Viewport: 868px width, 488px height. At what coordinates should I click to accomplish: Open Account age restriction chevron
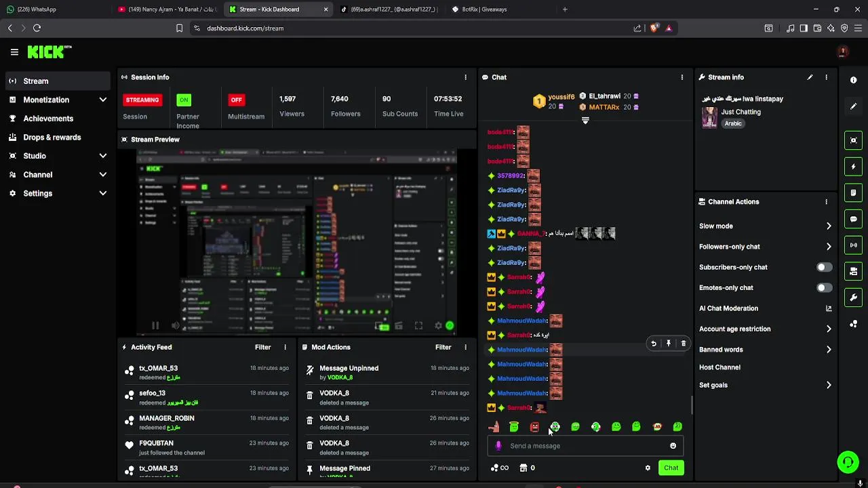pyautogui.click(x=828, y=329)
